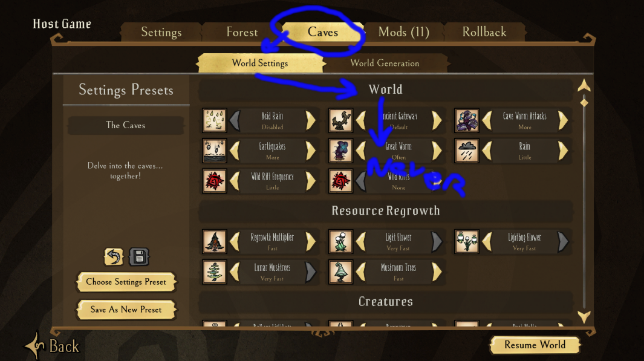Image resolution: width=644 pixels, height=361 pixels.
Task: Switch to the Forest tab
Action: pyautogui.click(x=242, y=32)
